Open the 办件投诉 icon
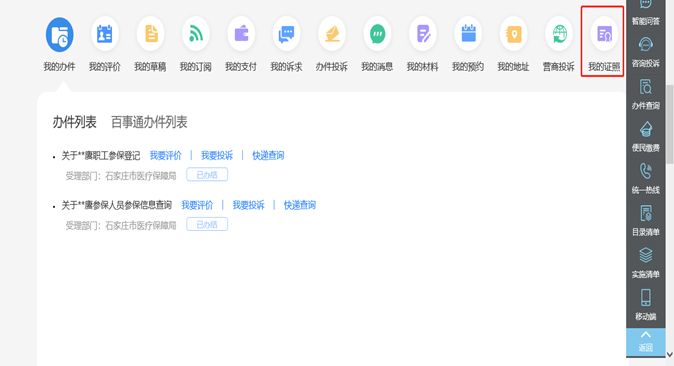 click(x=332, y=34)
